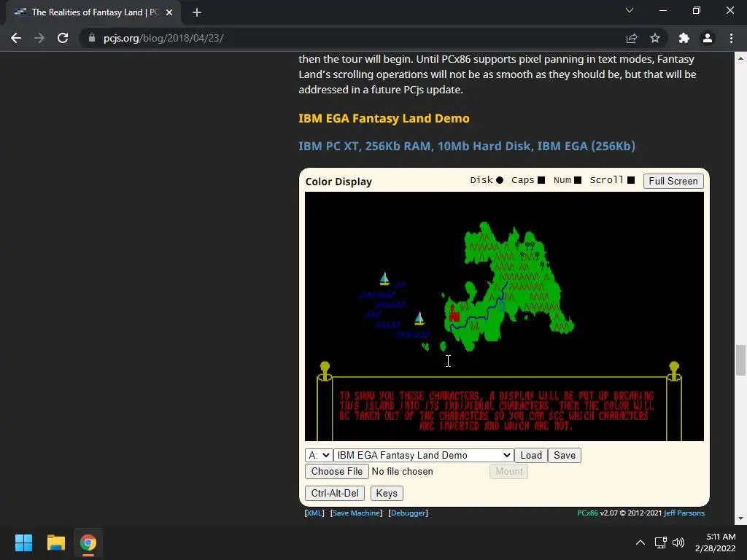Open network status tray icon
The width and height of the screenshot is (747, 560).
click(660, 542)
